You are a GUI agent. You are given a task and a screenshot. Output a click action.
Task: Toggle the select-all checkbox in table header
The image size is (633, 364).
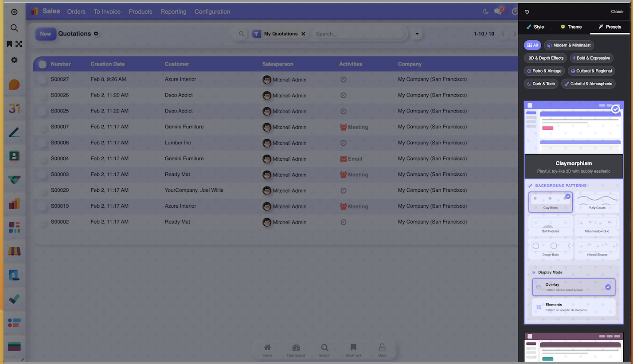[x=43, y=64]
